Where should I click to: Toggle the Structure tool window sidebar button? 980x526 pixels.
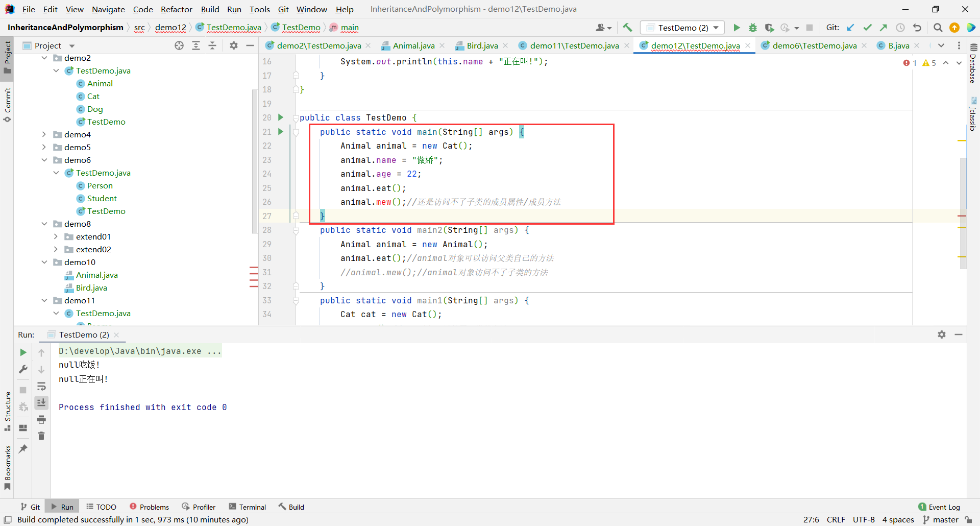tap(7, 411)
